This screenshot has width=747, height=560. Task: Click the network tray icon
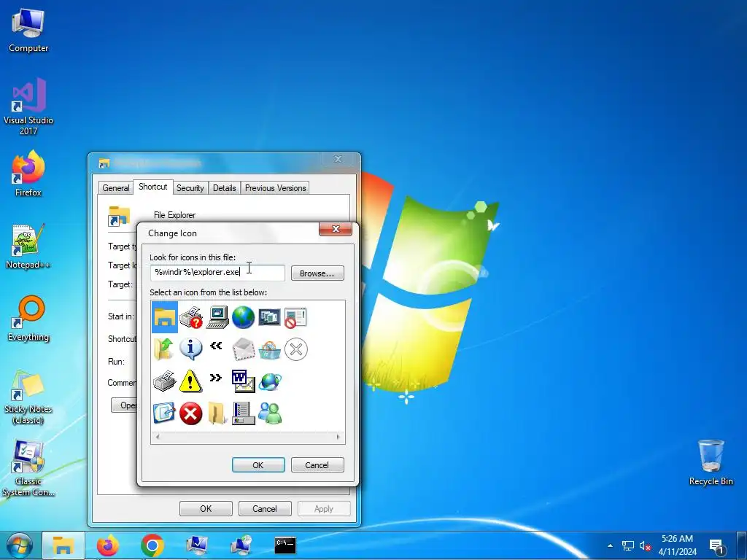tap(628, 545)
